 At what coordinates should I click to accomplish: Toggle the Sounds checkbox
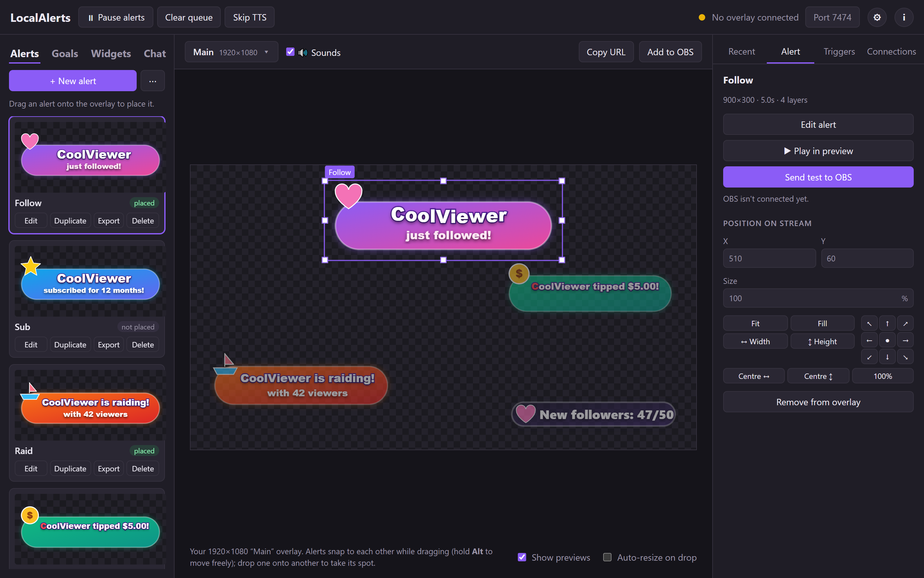(x=290, y=52)
